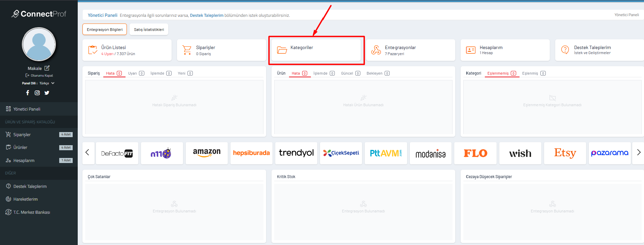Click the user avatar picture
The height and width of the screenshot is (245, 644).
(39, 44)
